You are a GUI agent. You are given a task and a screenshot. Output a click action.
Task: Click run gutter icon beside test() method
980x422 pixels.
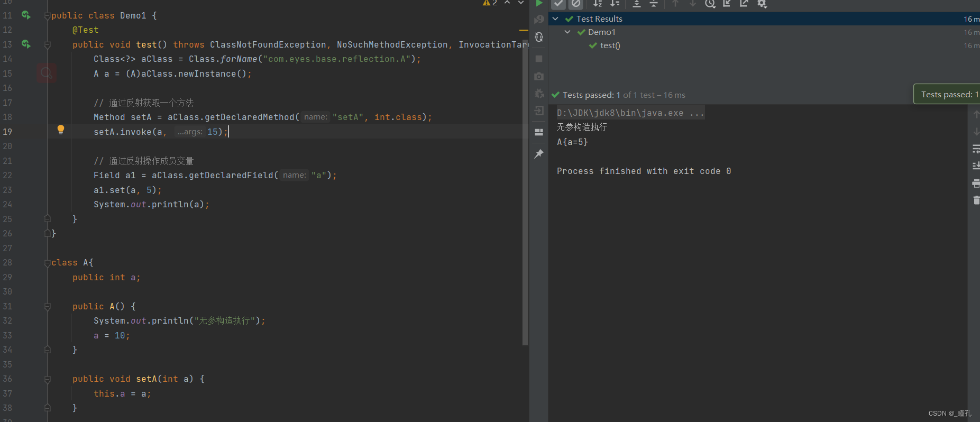tap(26, 44)
